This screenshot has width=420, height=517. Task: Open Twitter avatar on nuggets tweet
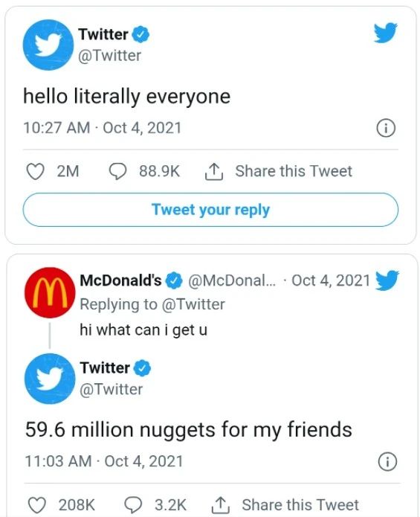coord(50,379)
